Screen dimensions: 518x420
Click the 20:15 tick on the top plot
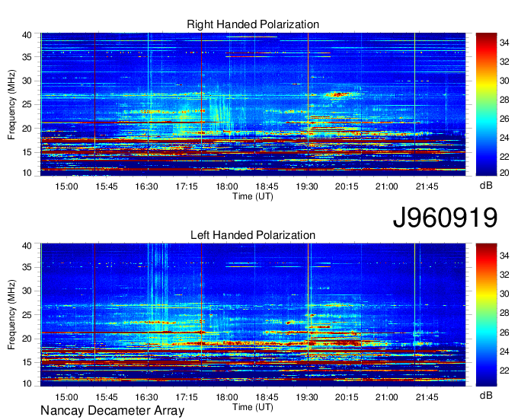[347, 186]
